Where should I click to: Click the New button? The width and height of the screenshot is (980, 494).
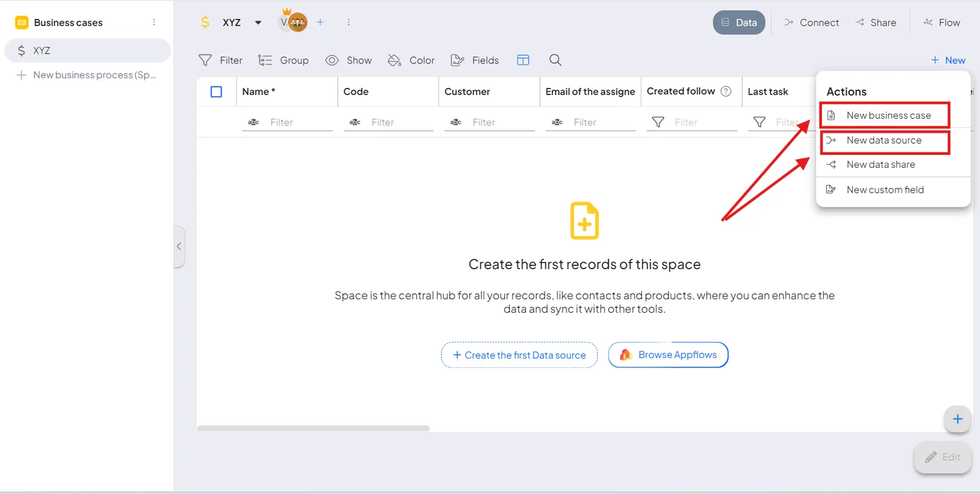(948, 60)
